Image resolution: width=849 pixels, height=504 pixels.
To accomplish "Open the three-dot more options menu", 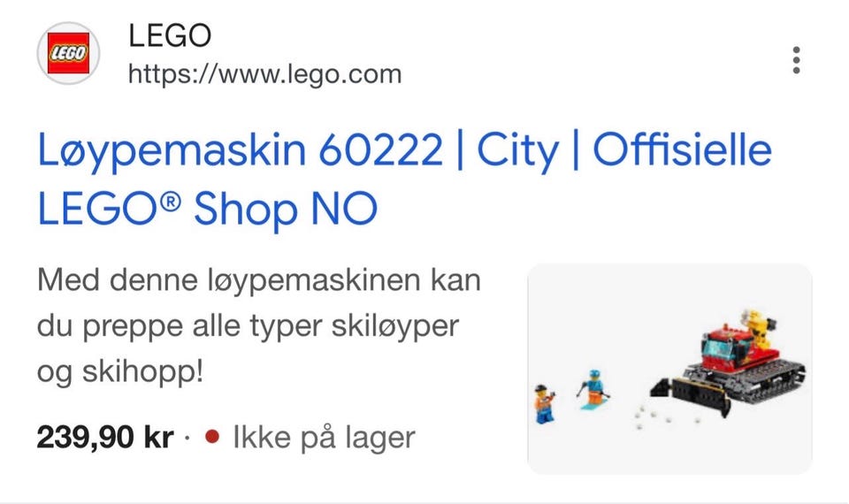I will tap(796, 60).
